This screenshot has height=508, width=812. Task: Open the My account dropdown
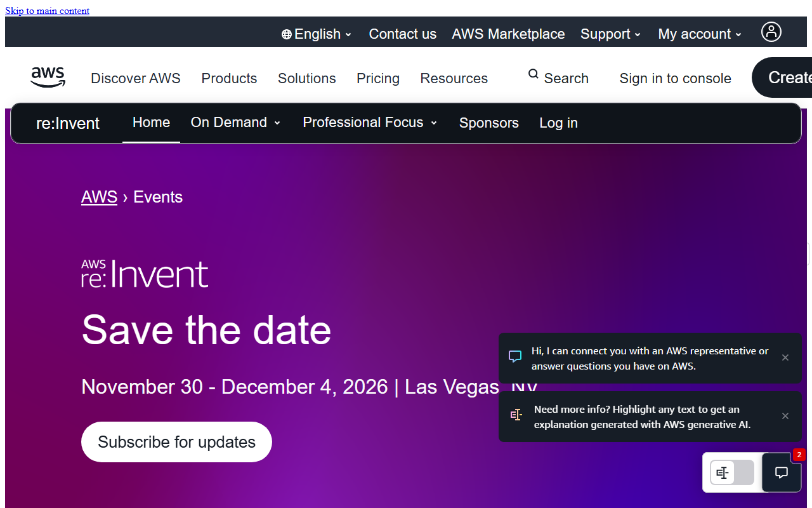click(x=700, y=34)
